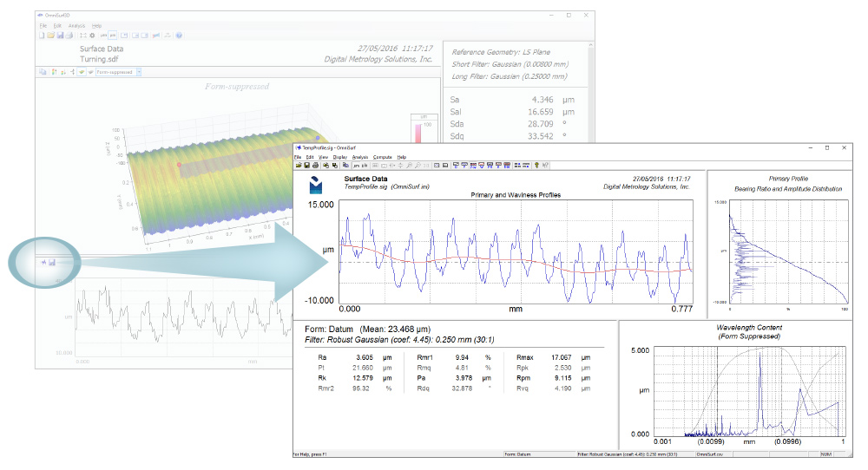Open the Form-suppressed dropdown

click(118, 72)
